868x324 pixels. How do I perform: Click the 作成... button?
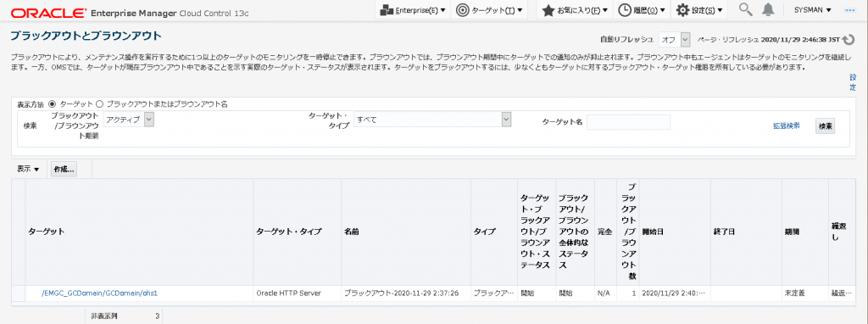coord(64,170)
